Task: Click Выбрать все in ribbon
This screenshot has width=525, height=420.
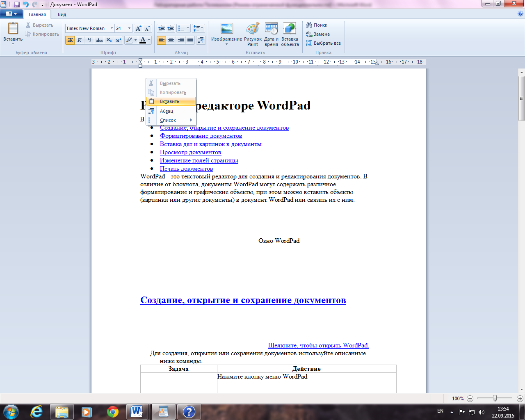Action: coord(323,43)
